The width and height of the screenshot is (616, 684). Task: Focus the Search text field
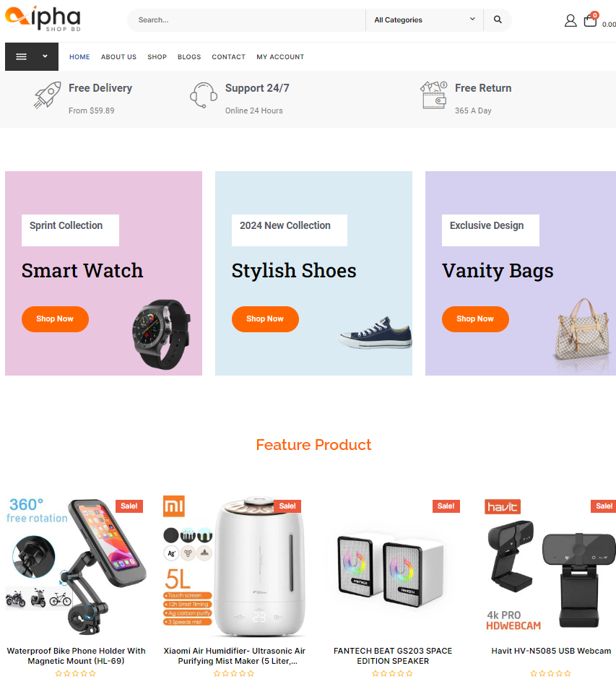pyautogui.click(x=246, y=20)
